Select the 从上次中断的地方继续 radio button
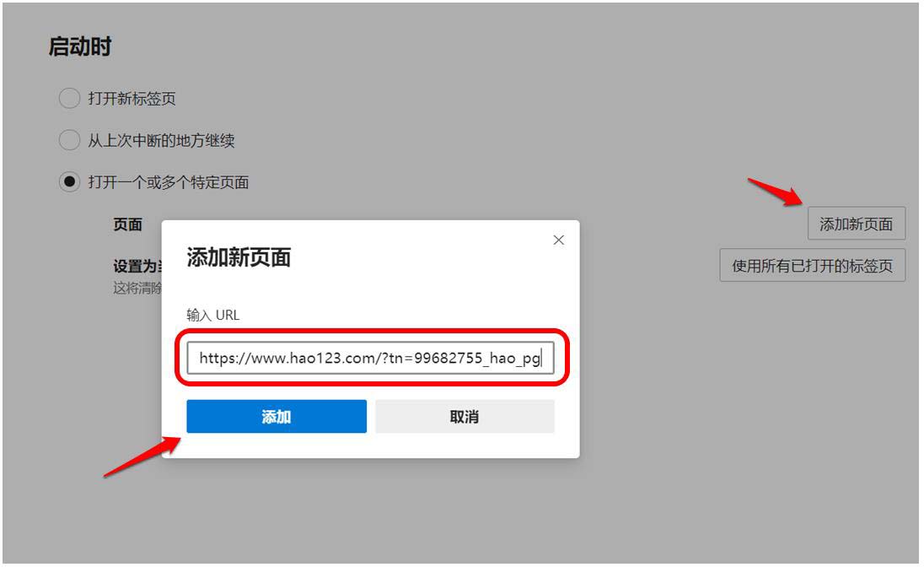The width and height of the screenshot is (924, 567). (69, 140)
